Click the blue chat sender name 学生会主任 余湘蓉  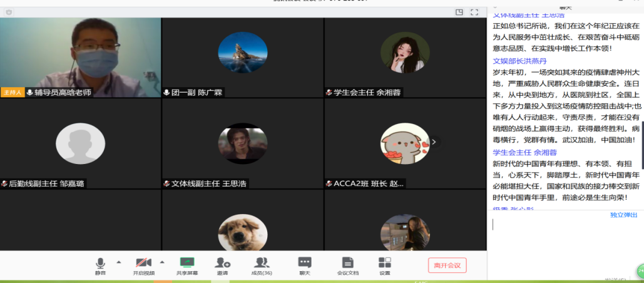524,152
